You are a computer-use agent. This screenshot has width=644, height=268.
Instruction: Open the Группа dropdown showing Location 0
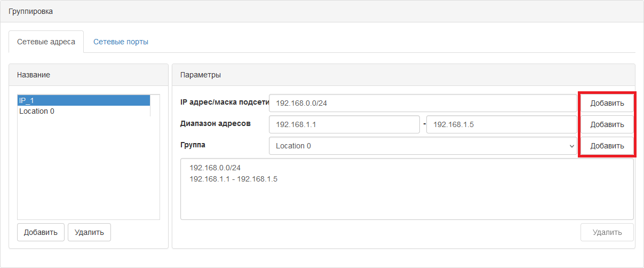pos(423,146)
